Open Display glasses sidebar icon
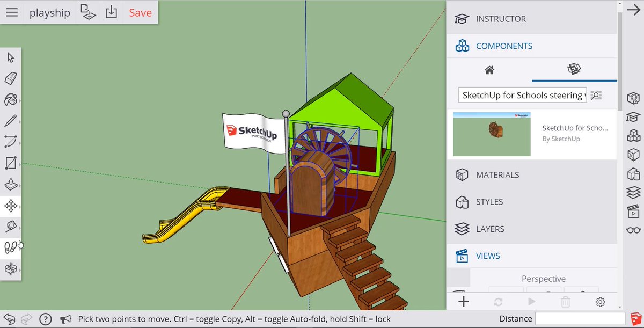The height and width of the screenshot is (328, 644). [634, 230]
